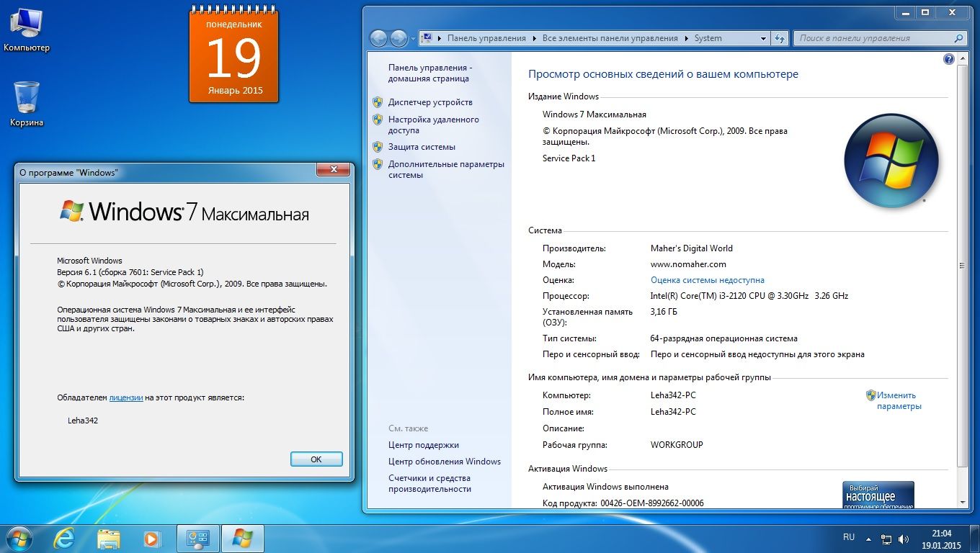Click the search magnifier in control panel
Image resolution: width=980 pixels, height=553 pixels.
958,38
